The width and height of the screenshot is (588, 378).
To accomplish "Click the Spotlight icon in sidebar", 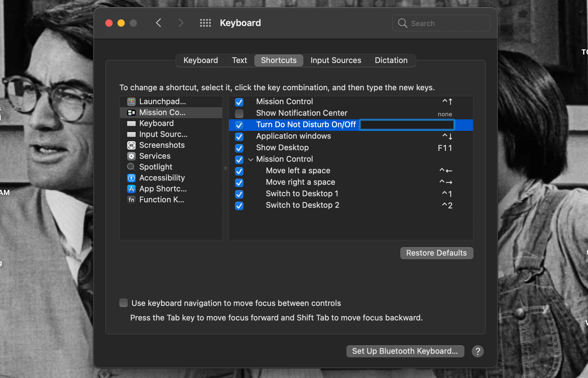I will (x=131, y=167).
